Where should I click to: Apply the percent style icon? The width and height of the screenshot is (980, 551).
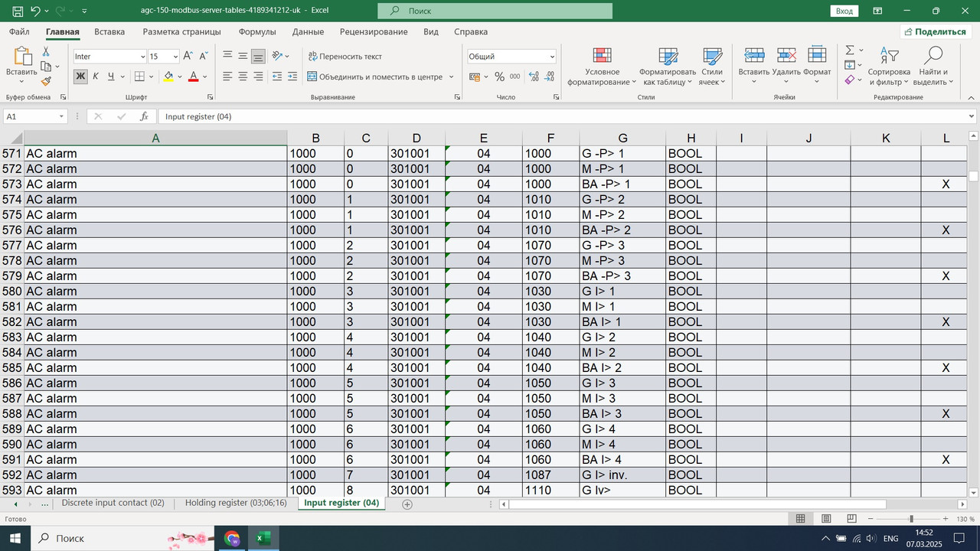[499, 77]
